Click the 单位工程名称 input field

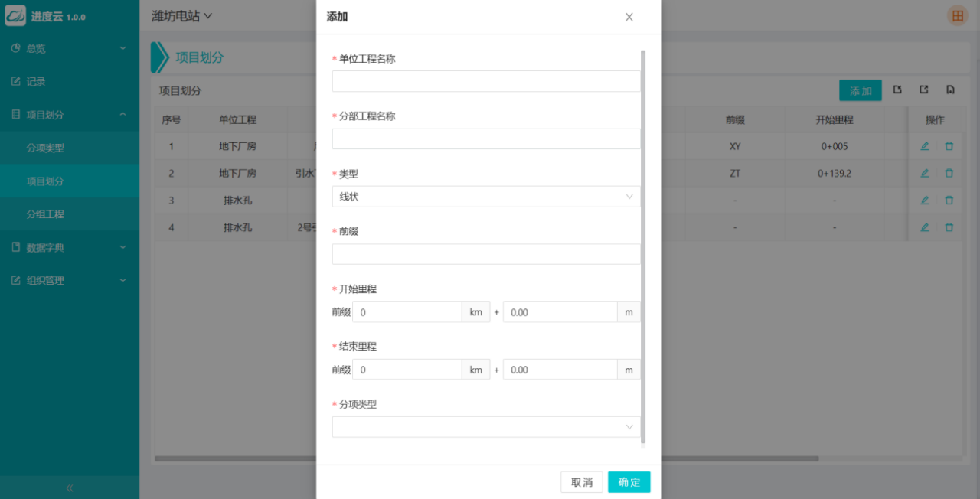pyautogui.click(x=485, y=81)
